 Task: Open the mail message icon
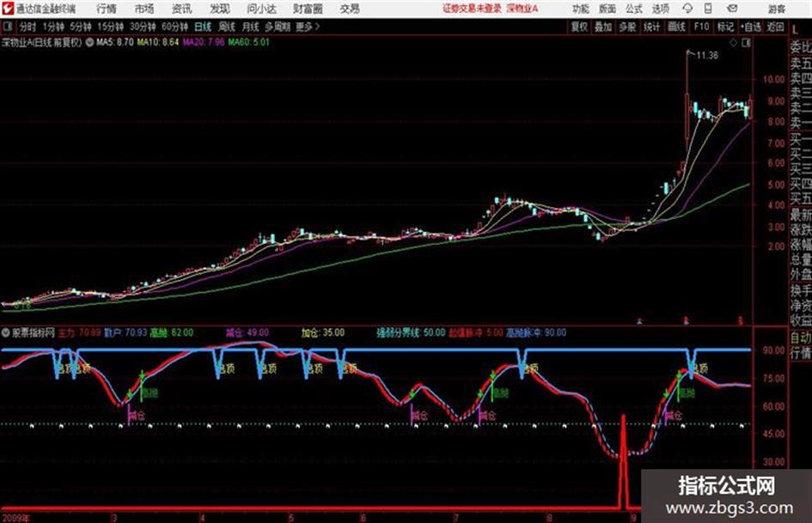coord(732,9)
